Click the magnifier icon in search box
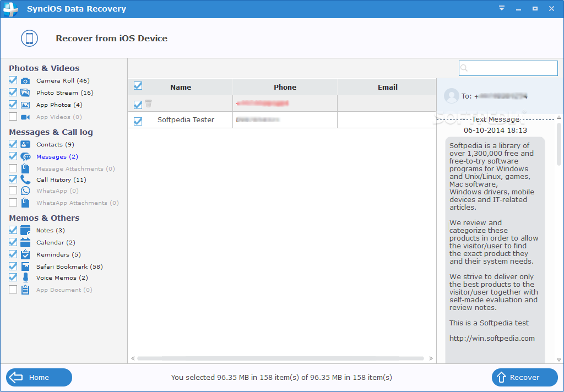 [464, 68]
